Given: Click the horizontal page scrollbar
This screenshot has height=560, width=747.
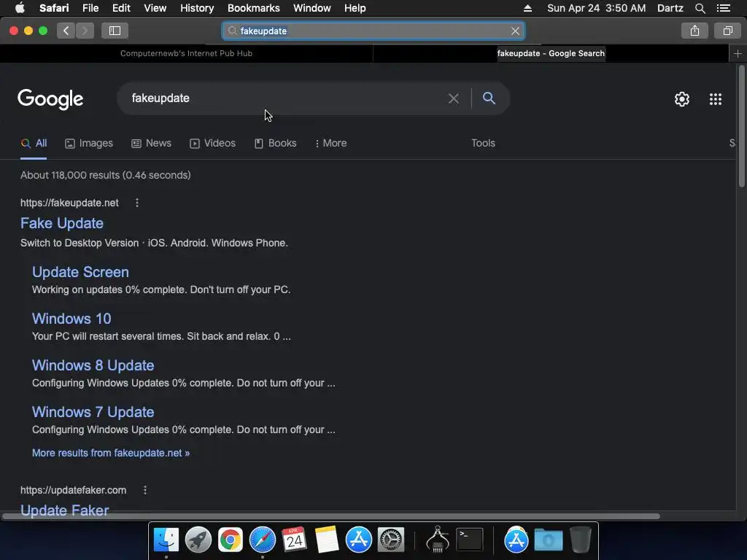Looking at the screenshot, I should tap(330, 516).
